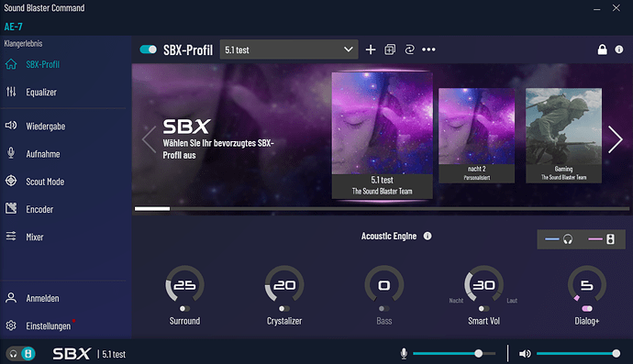The image size is (633, 364).
Task: Mute the microphone in bottom bar
Action: click(404, 354)
